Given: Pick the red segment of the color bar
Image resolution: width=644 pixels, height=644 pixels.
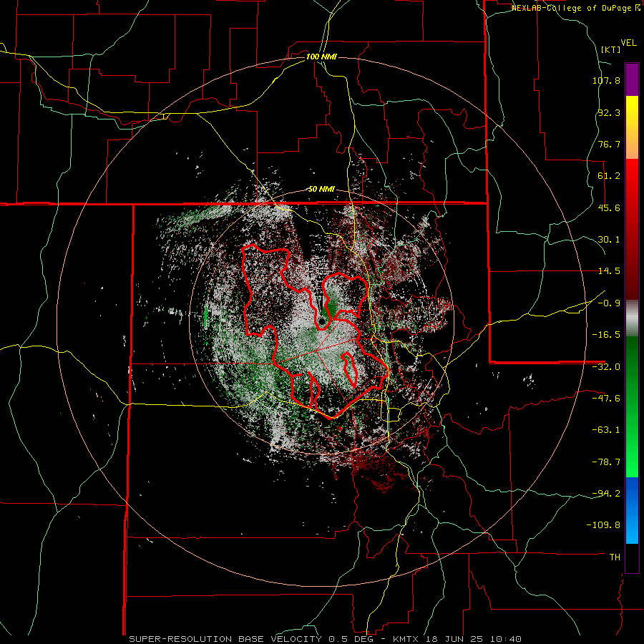Looking at the screenshot, I should pyautogui.click(x=632, y=229).
